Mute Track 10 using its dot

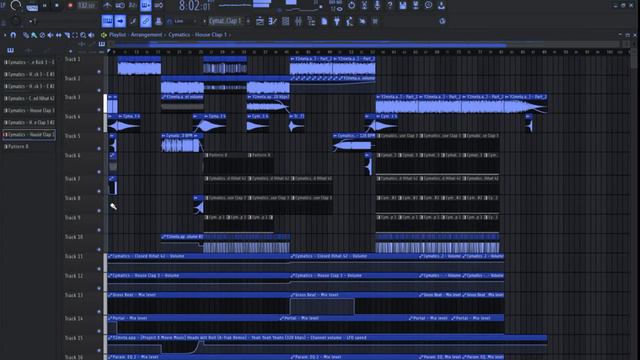(99, 249)
